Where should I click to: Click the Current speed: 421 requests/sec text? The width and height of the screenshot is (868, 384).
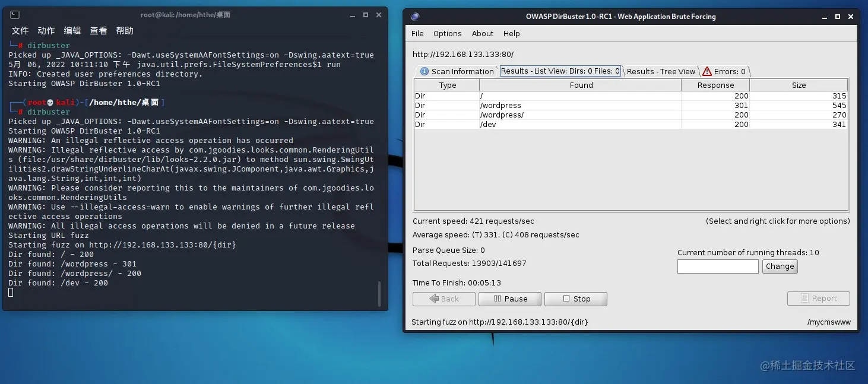[x=473, y=221]
